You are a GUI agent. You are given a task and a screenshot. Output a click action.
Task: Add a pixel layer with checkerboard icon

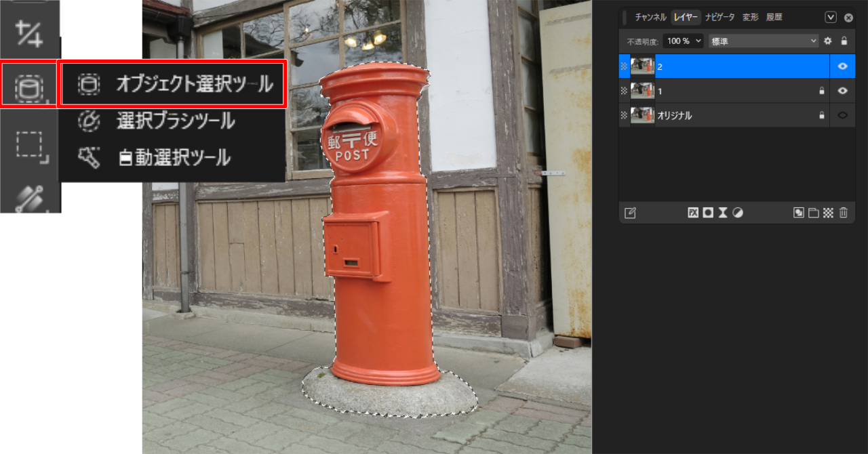[x=828, y=213]
